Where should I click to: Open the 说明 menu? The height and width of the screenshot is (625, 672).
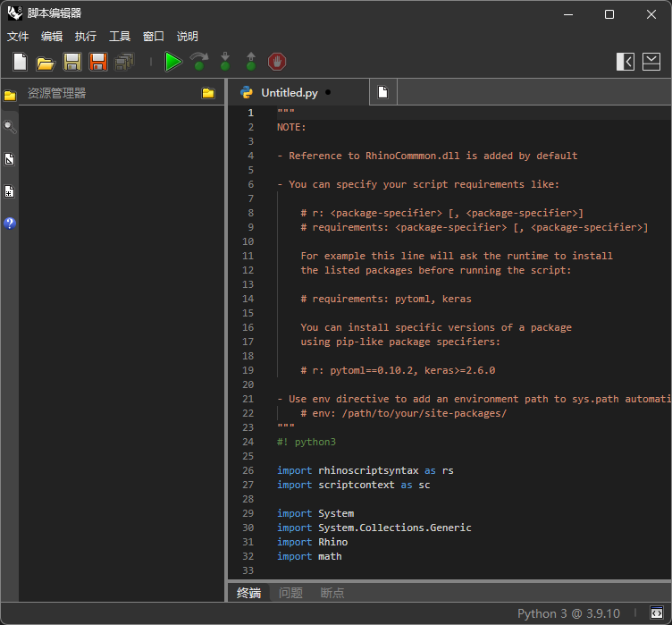pyautogui.click(x=188, y=37)
